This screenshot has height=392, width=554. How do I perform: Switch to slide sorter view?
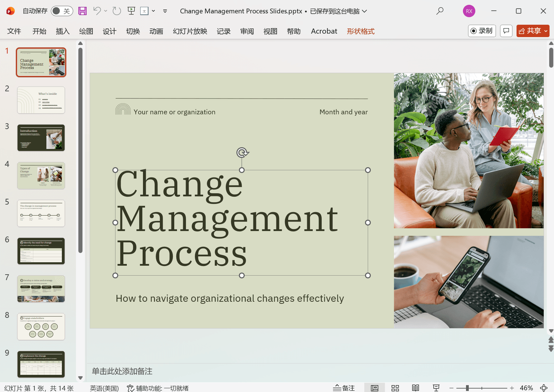tap(395, 388)
